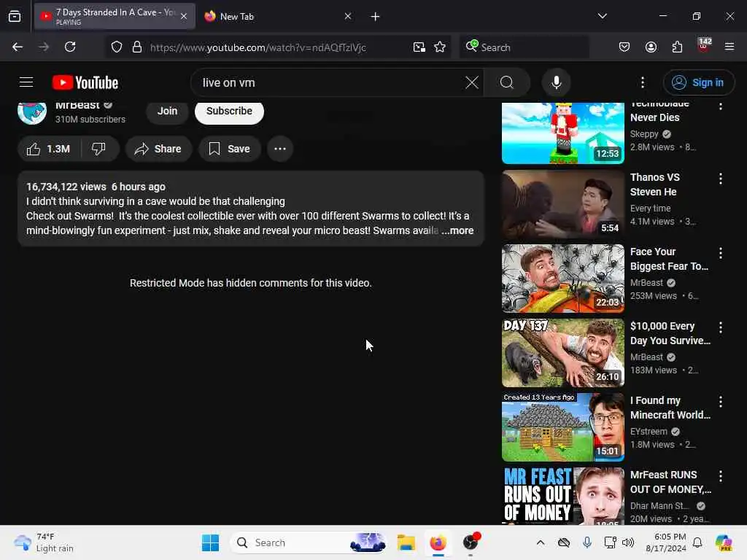
Task: Focus the Firefox Search box
Action: pos(524,47)
